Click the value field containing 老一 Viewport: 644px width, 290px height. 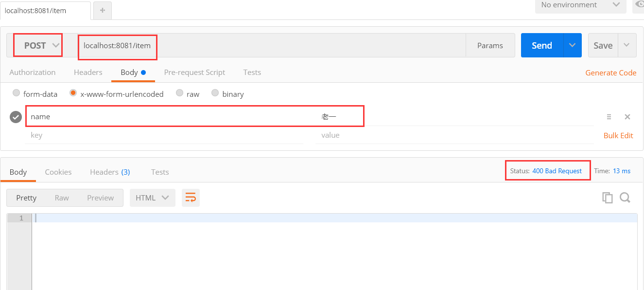[x=454, y=117]
